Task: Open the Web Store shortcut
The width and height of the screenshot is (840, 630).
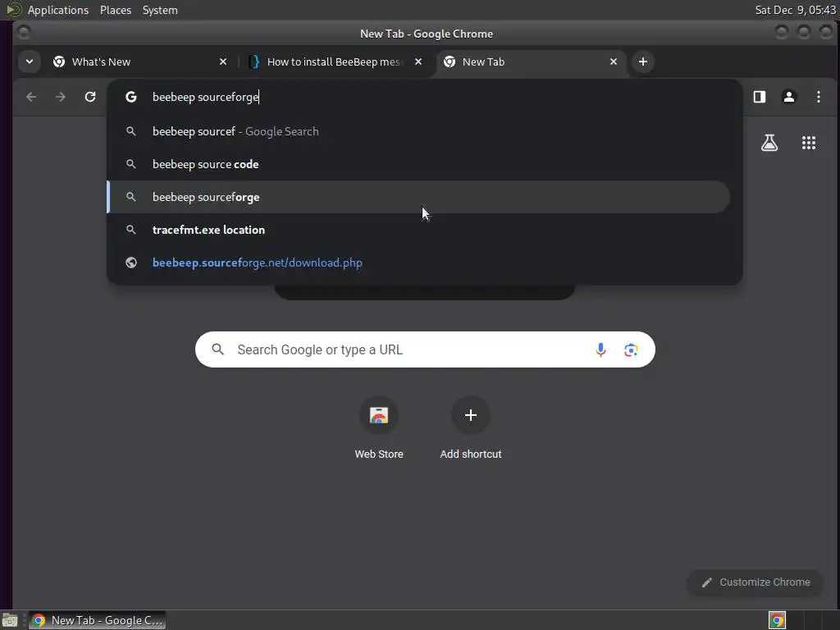Action: (379, 427)
